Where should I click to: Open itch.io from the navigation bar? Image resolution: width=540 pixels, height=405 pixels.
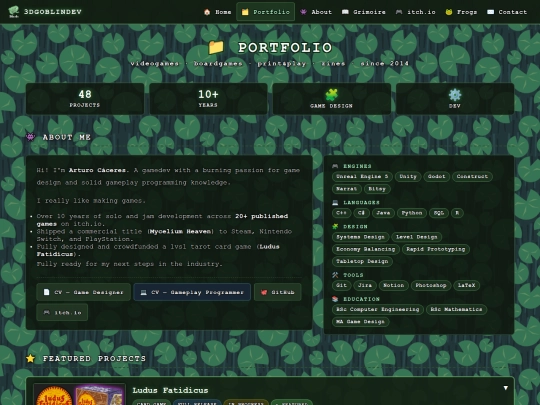coord(415,12)
